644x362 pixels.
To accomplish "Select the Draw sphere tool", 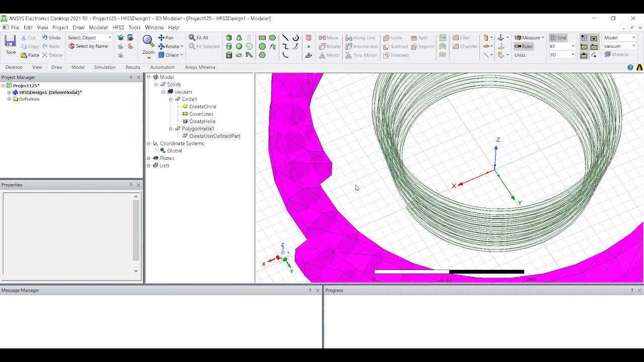I will pos(239,46).
